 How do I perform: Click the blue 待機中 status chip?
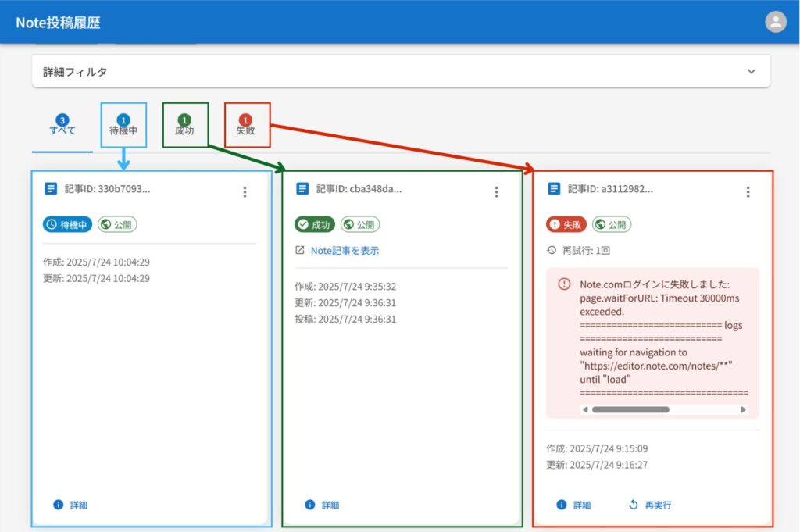coord(67,225)
